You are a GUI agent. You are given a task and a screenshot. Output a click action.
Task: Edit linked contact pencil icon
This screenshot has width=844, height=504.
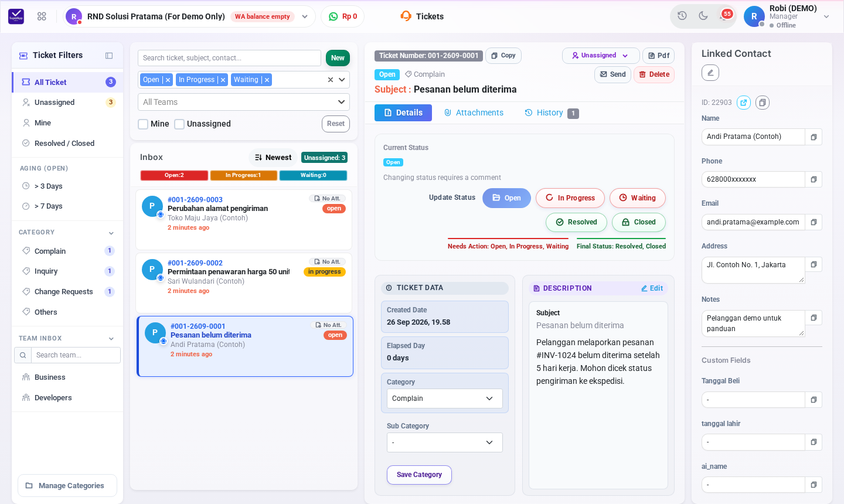point(710,73)
